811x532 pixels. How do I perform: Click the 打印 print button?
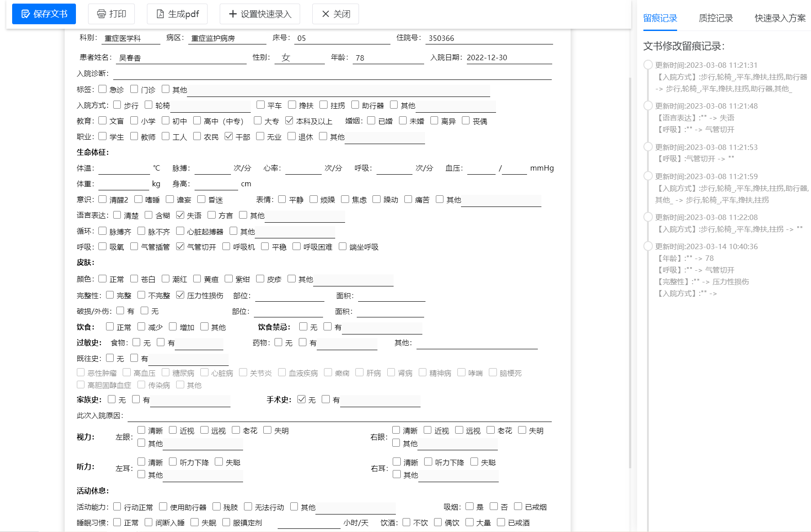[111, 14]
